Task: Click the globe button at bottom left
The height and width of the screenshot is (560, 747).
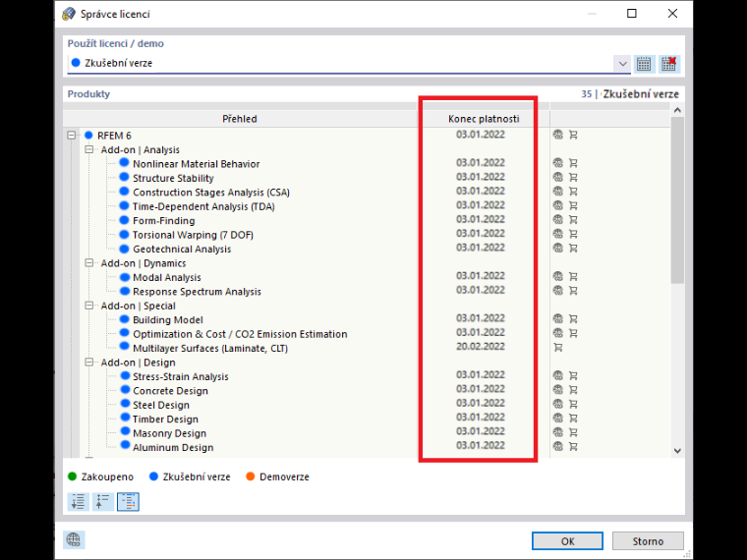Action: tap(74, 540)
